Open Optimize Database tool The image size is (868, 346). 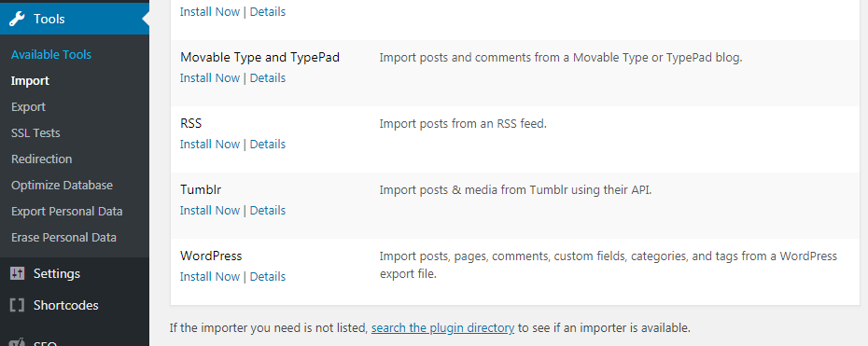click(62, 186)
